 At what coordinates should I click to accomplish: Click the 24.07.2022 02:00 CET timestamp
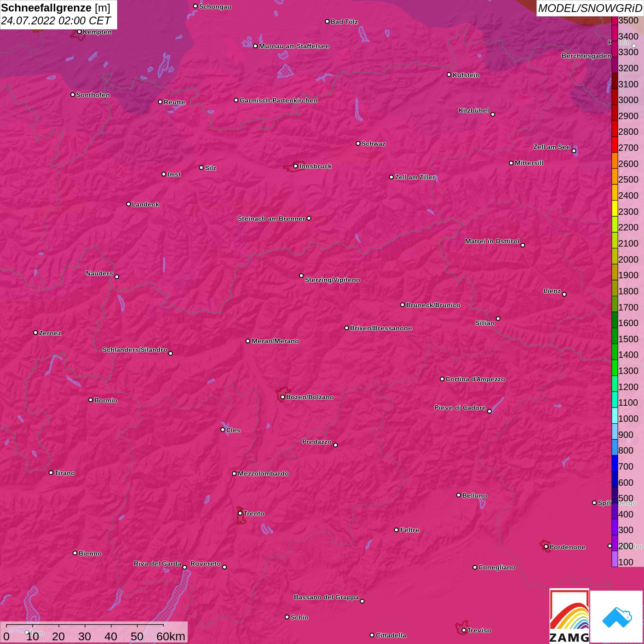(x=56, y=21)
